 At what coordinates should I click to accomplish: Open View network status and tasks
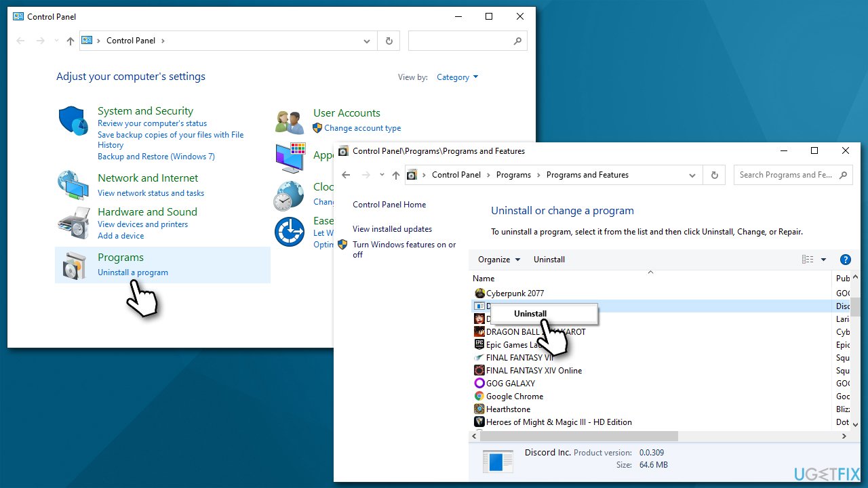point(151,193)
